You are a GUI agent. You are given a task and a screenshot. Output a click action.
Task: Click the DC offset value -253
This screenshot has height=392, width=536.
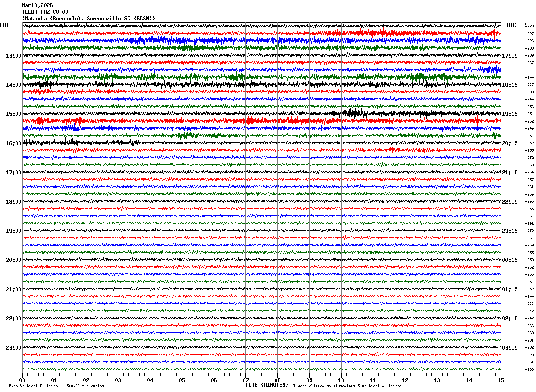tap(529, 107)
